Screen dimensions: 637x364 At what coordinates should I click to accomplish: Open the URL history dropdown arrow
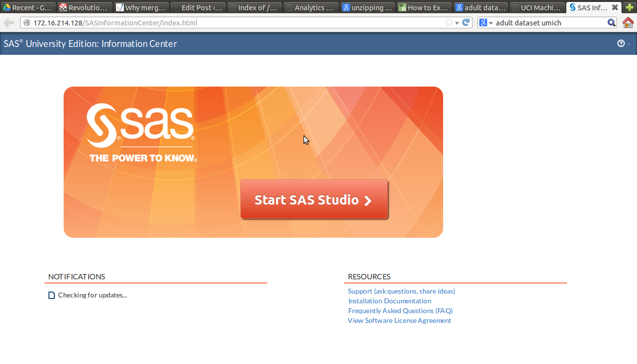457,23
